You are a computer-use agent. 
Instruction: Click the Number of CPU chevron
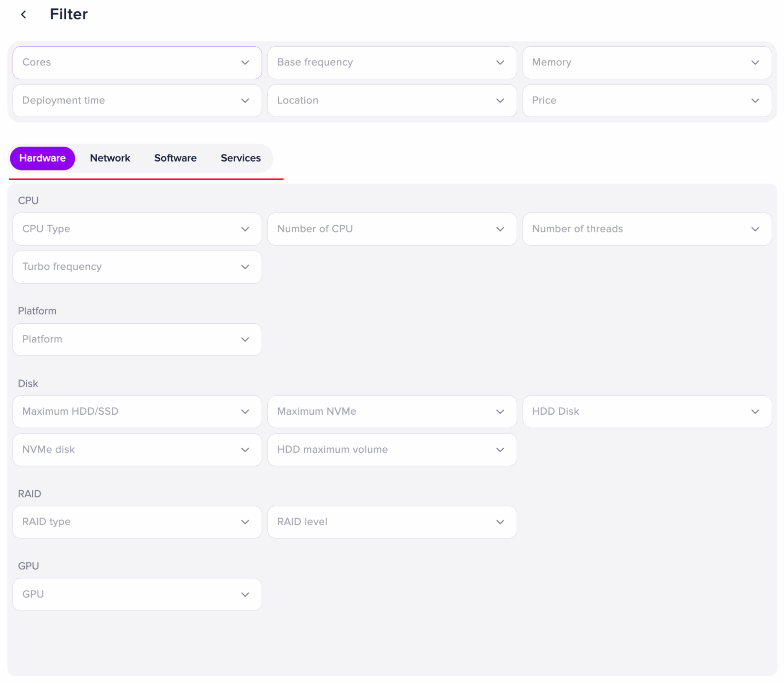(x=500, y=229)
